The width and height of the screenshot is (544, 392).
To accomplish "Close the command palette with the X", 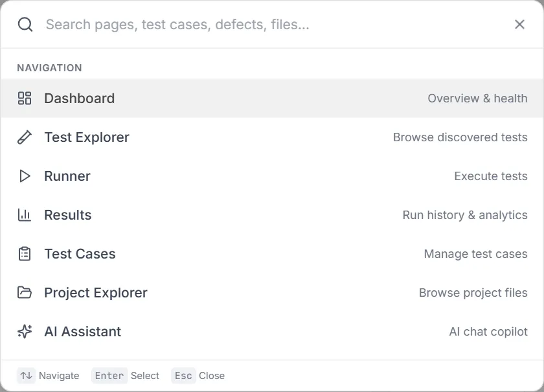I will coord(519,25).
